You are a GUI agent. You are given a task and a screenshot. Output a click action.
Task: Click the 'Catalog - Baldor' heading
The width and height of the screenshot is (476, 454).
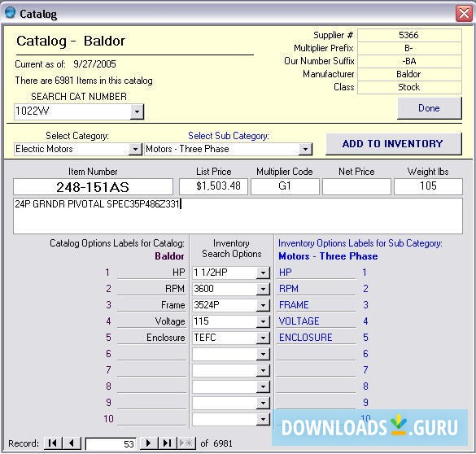tap(71, 41)
